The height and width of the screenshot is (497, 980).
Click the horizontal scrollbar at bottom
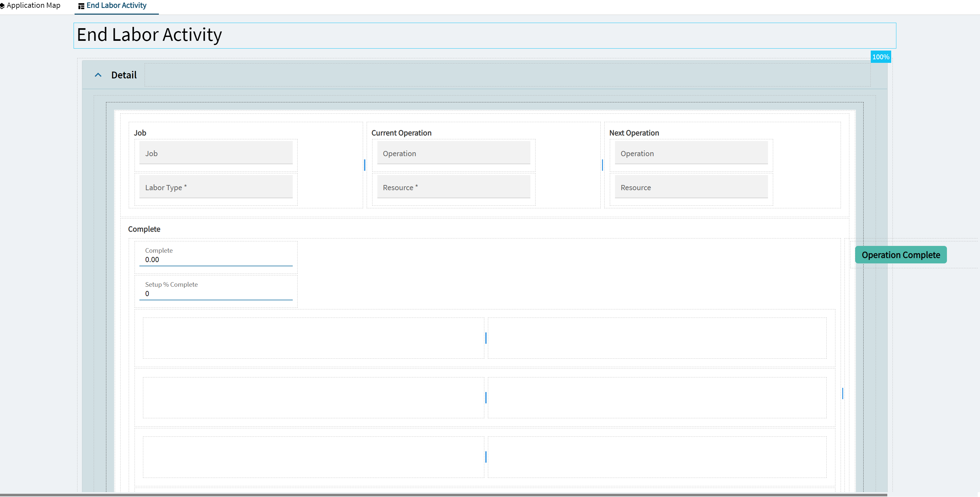coord(443,495)
